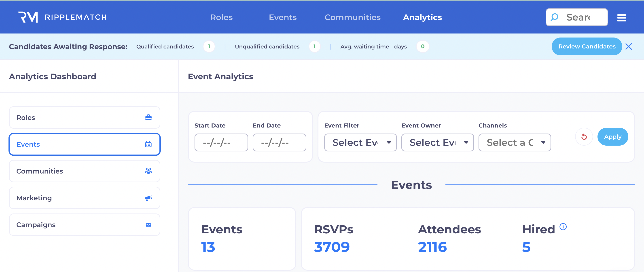This screenshot has width=644, height=272.
Task: Dismiss the candidates awaiting response banner
Action: tap(629, 46)
